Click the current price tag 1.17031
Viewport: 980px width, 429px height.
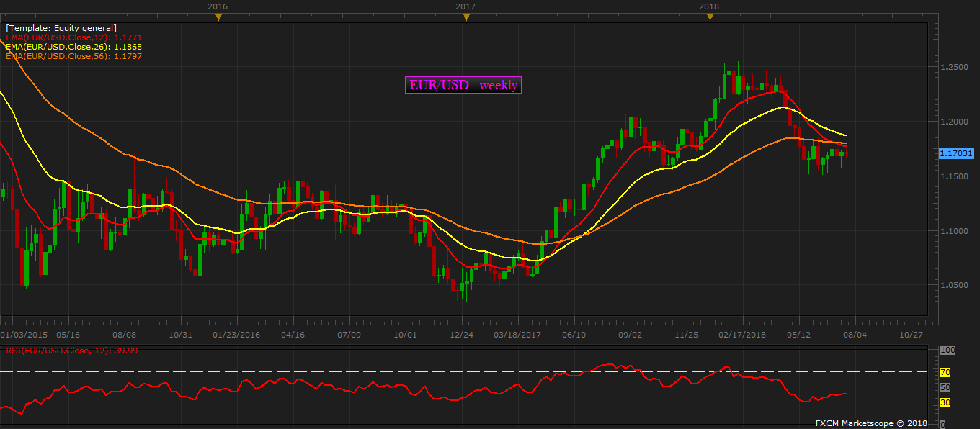[x=956, y=153]
